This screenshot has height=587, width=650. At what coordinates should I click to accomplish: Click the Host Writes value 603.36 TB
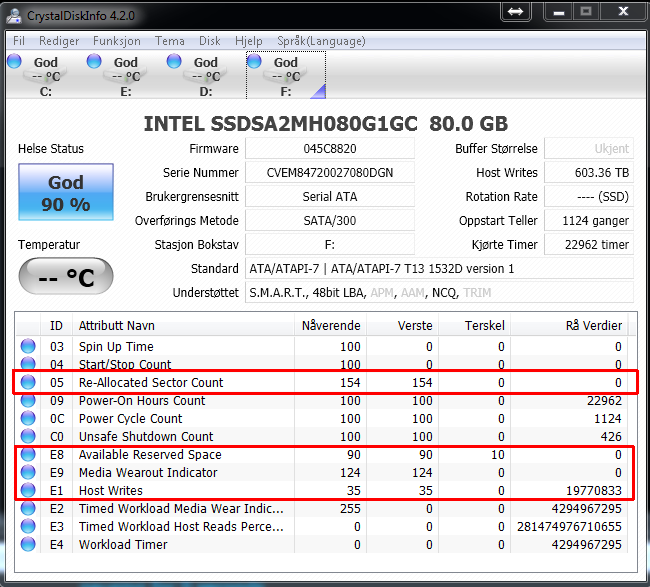coord(589,172)
